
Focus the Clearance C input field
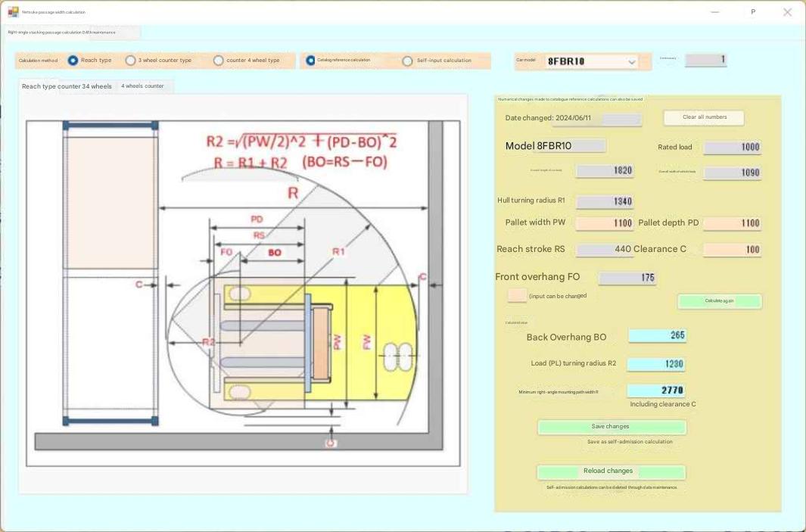click(731, 250)
